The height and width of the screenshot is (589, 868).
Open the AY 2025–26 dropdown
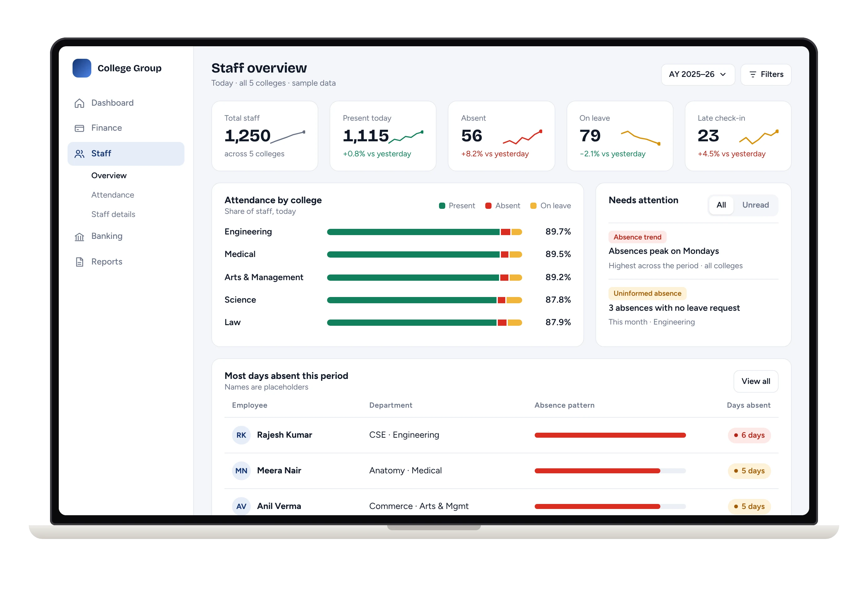[698, 74]
